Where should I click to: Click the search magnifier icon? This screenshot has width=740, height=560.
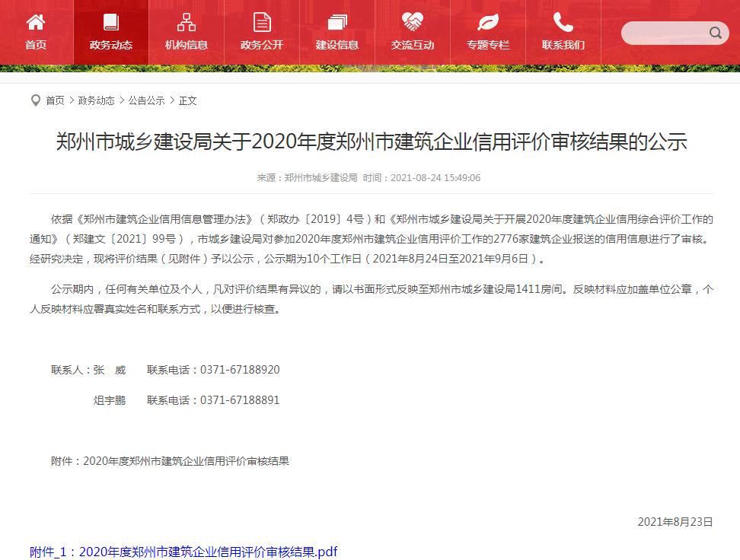(716, 33)
